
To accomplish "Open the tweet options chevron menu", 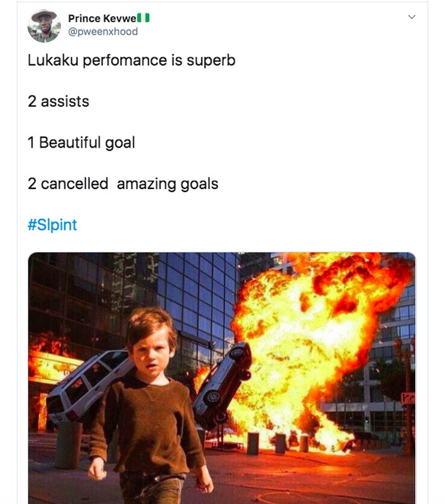I will click(411, 17).
